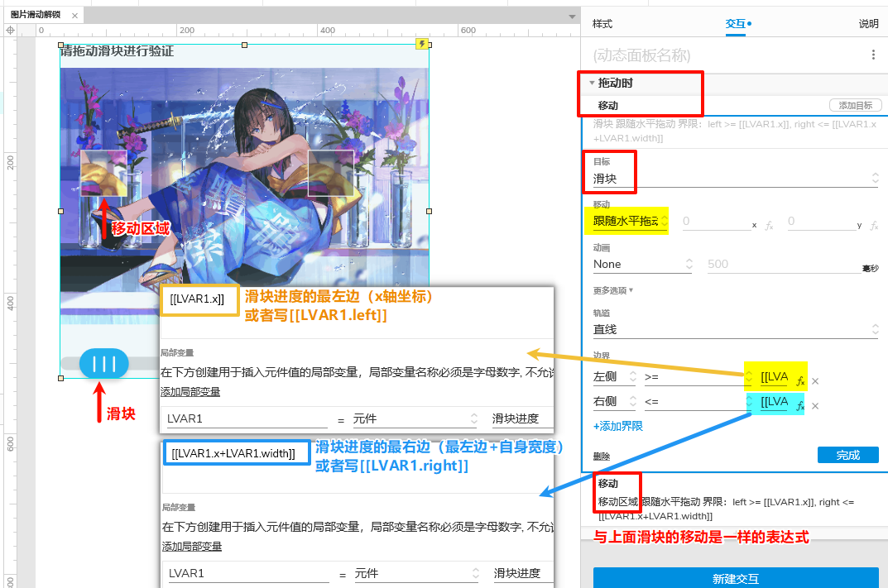This screenshot has width=888, height=588.
Task: Open upper 元件 variable type dropdown
Action: (x=415, y=418)
